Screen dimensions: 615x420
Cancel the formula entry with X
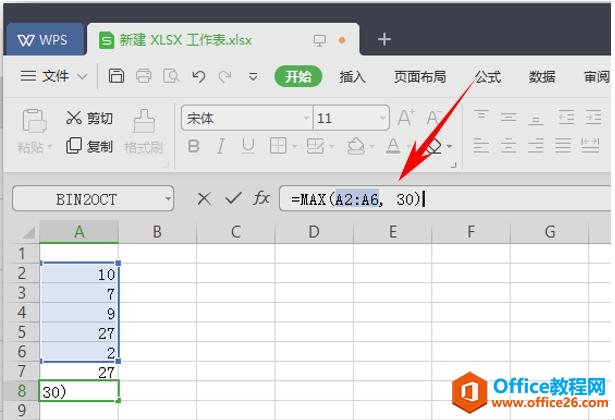coord(204,199)
